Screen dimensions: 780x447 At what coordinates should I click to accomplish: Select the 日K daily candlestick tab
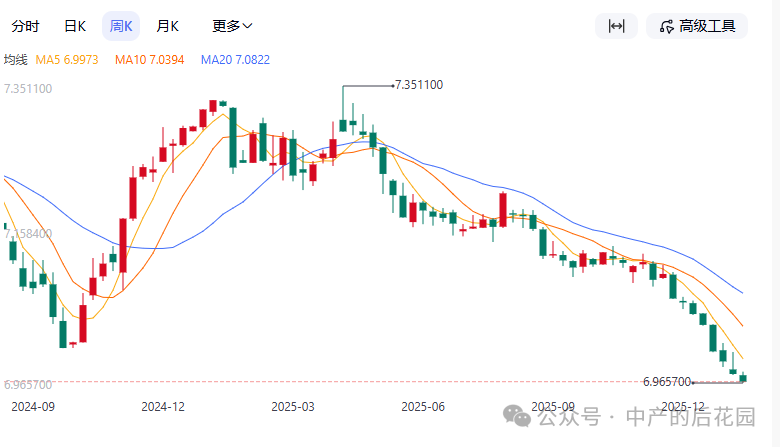(x=75, y=26)
